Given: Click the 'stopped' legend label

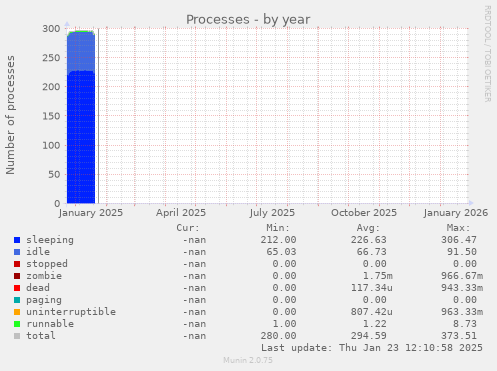Looking at the screenshot, I should coord(47,264).
